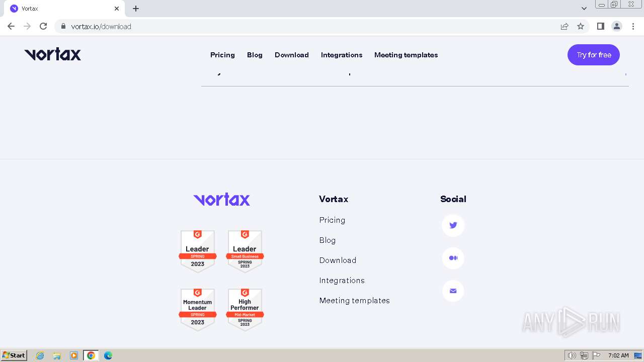Go back to the previous page
Screen dimensions: 644x362
click(11, 26)
